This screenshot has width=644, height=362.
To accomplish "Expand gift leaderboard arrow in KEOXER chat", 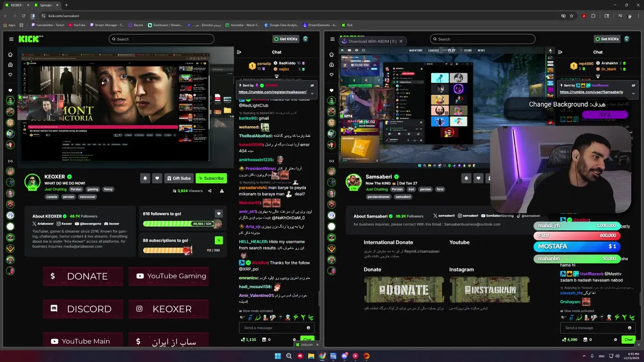I will [x=276, y=76].
